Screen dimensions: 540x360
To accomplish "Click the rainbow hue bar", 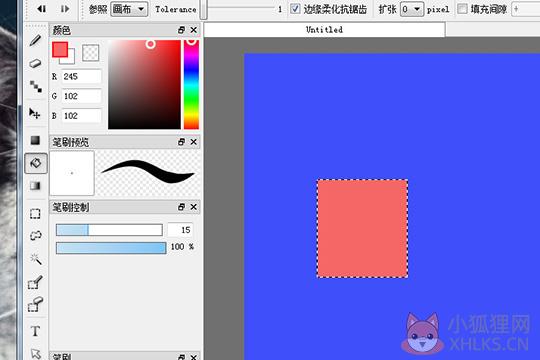I will pyautogui.click(x=191, y=84).
